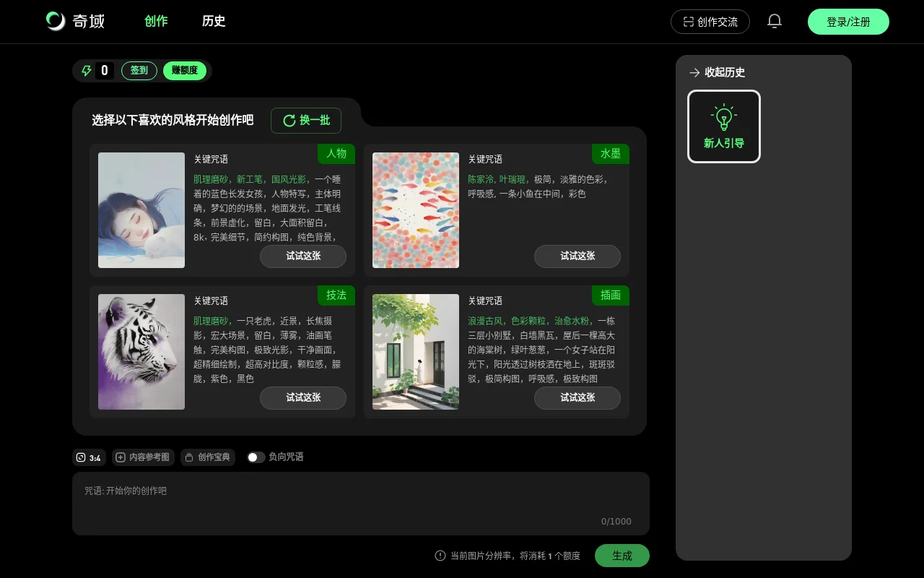Select the 创作 tab

pos(156,22)
